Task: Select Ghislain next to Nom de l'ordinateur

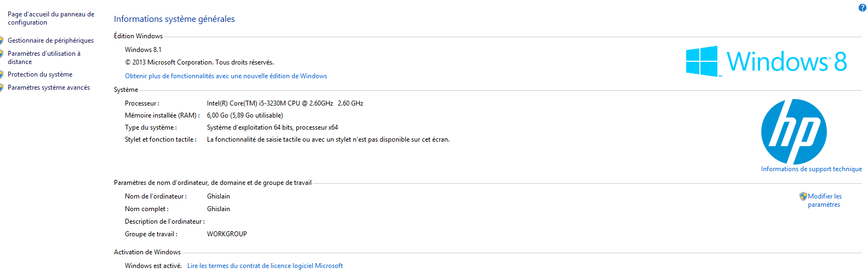Action: click(x=219, y=196)
